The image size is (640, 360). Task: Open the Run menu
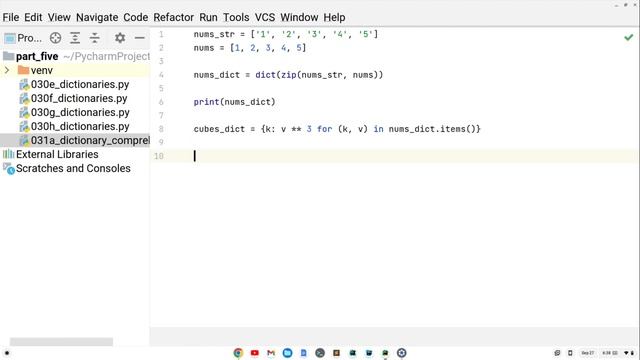[x=208, y=18]
